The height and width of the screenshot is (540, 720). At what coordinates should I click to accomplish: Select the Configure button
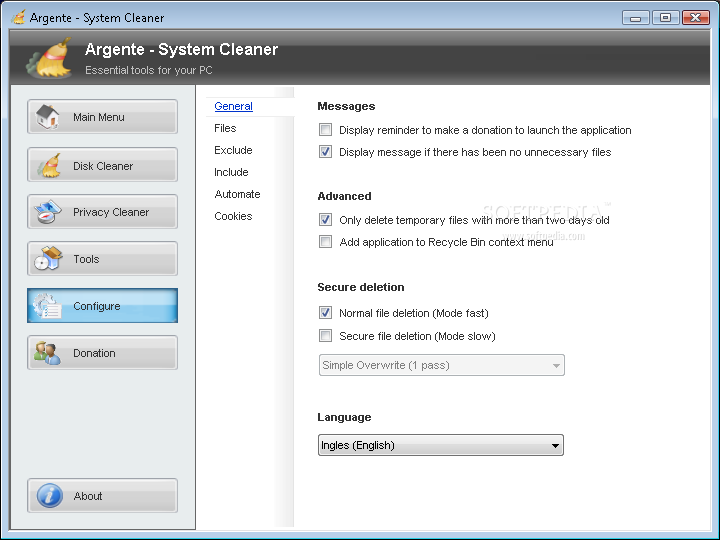point(102,306)
